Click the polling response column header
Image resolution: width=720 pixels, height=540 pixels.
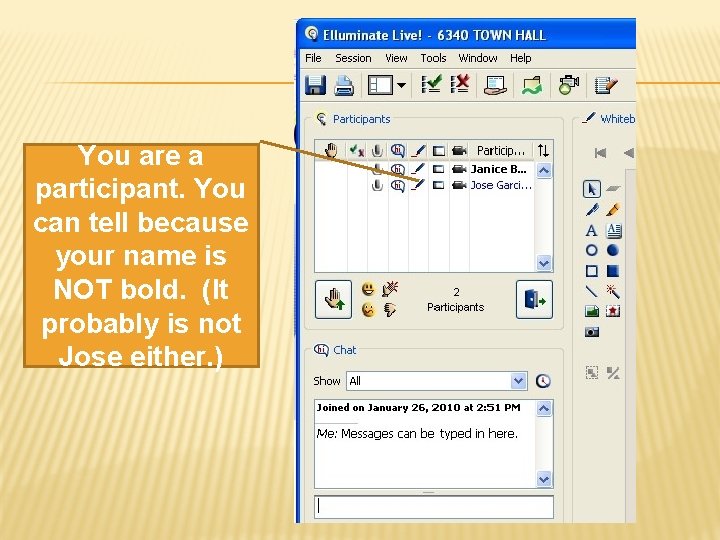coord(357,150)
